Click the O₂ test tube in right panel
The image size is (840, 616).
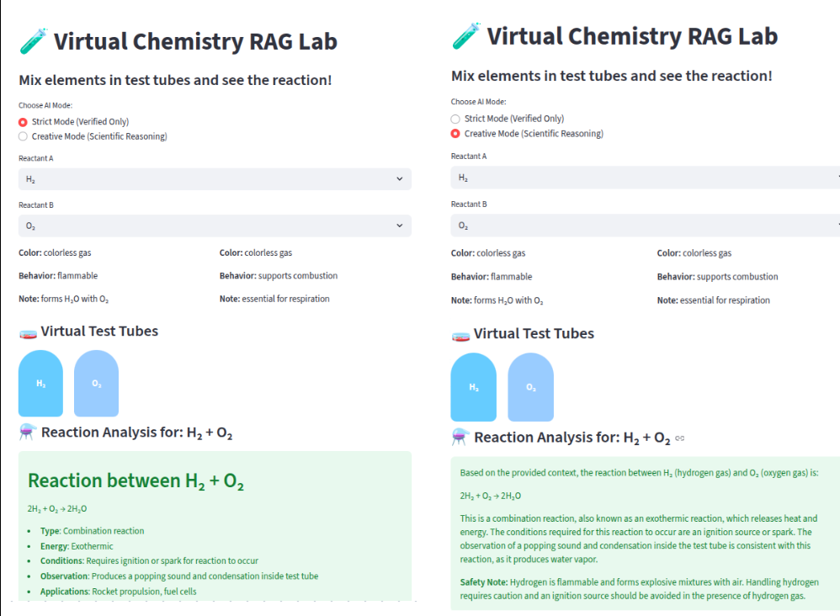[530, 387]
